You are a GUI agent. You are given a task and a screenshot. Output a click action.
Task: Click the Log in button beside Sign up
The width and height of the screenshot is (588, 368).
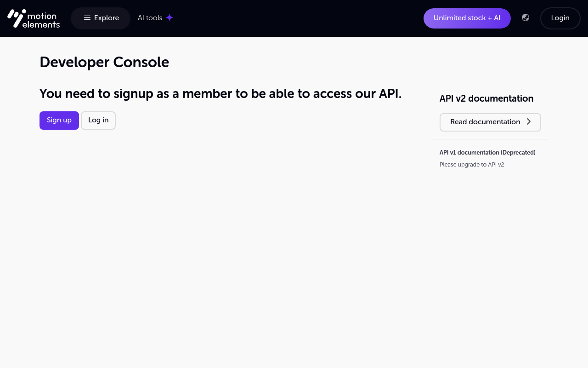click(x=98, y=121)
